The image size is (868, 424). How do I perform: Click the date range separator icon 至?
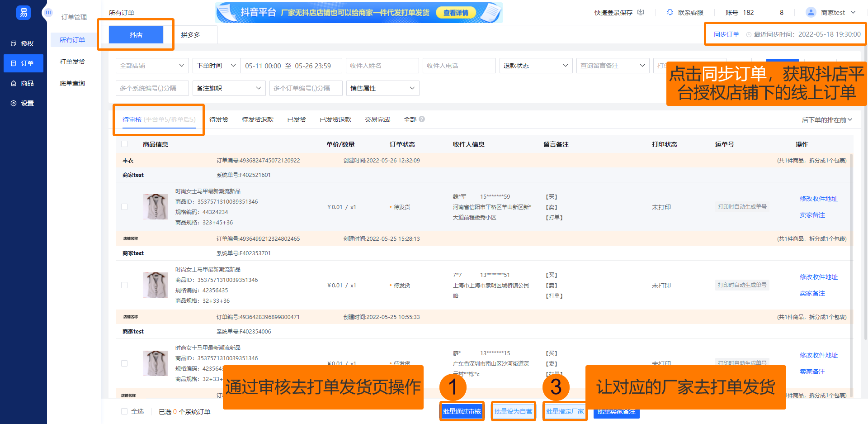[288, 66]
